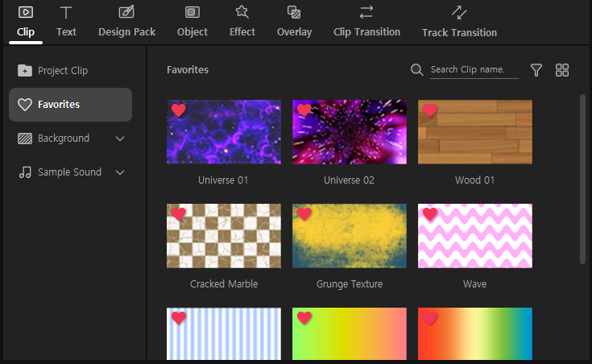Screen dimensions: 592x364
Task: Click the Search Clip name field
Action: pyautogui.click(x=474, y=70)
